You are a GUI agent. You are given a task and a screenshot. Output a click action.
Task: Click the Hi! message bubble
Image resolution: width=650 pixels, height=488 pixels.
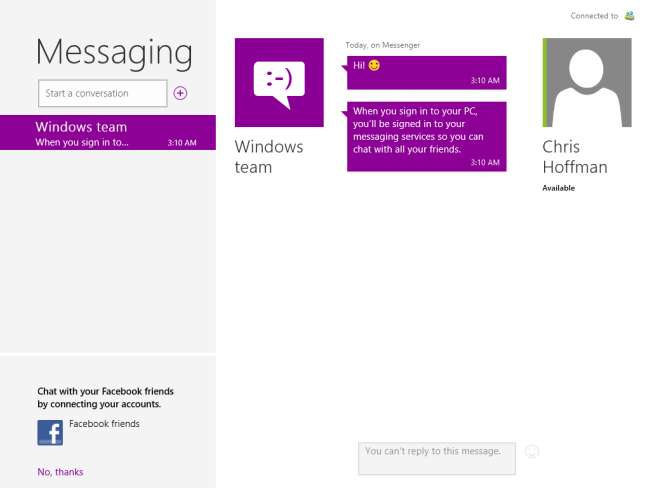pos(427,73)
